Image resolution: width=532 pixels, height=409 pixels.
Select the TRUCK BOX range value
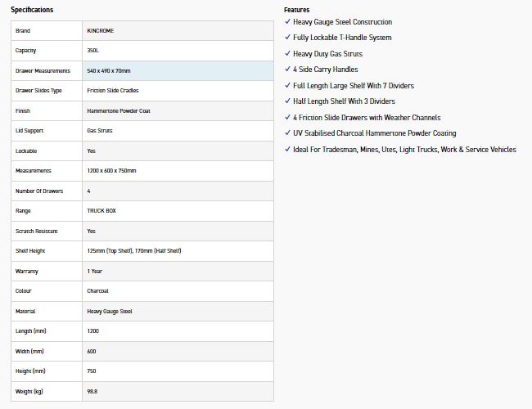(x=101, y=211)
